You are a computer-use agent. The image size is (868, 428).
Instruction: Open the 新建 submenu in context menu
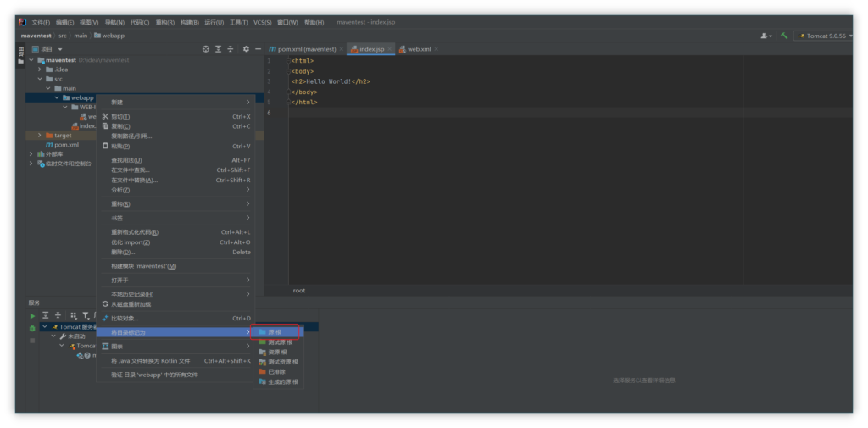coord(175,103)
